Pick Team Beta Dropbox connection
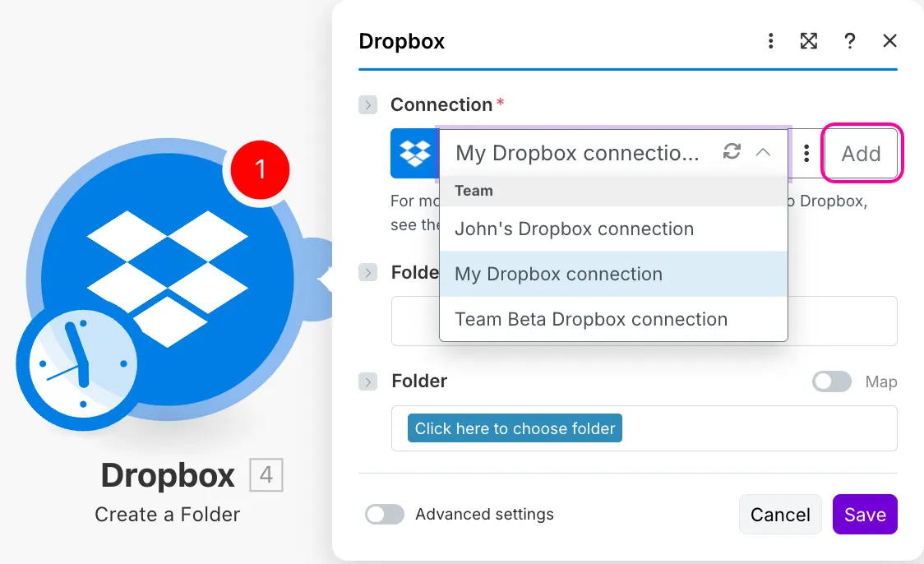924x564 pixels. coord(613,319)
